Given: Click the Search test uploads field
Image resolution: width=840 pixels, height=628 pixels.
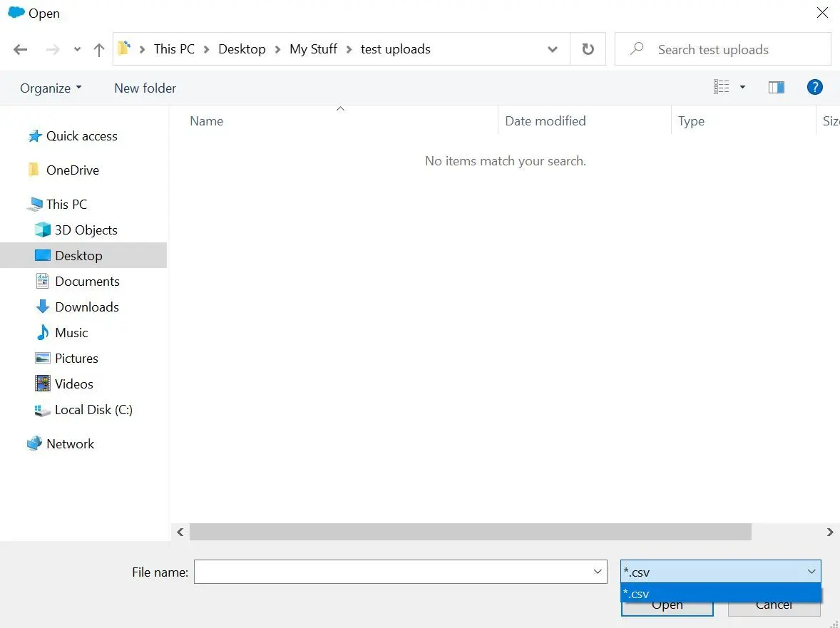Looking at the screenshot, I should pos(722,49).
